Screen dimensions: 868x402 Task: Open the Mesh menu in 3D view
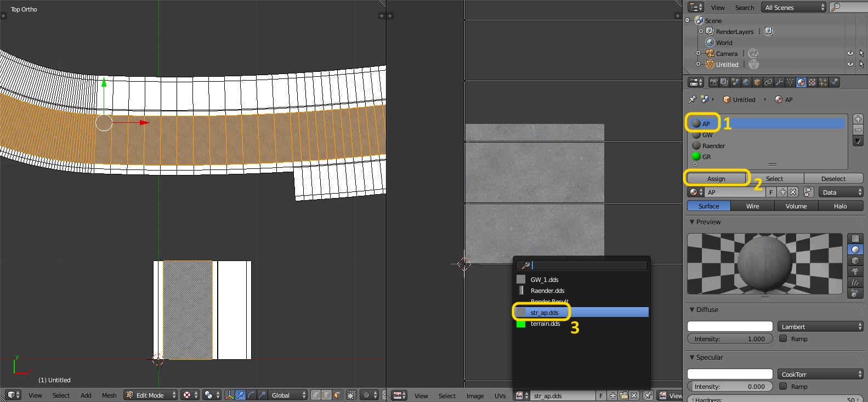pyautogui.click(x=109, y=395)
